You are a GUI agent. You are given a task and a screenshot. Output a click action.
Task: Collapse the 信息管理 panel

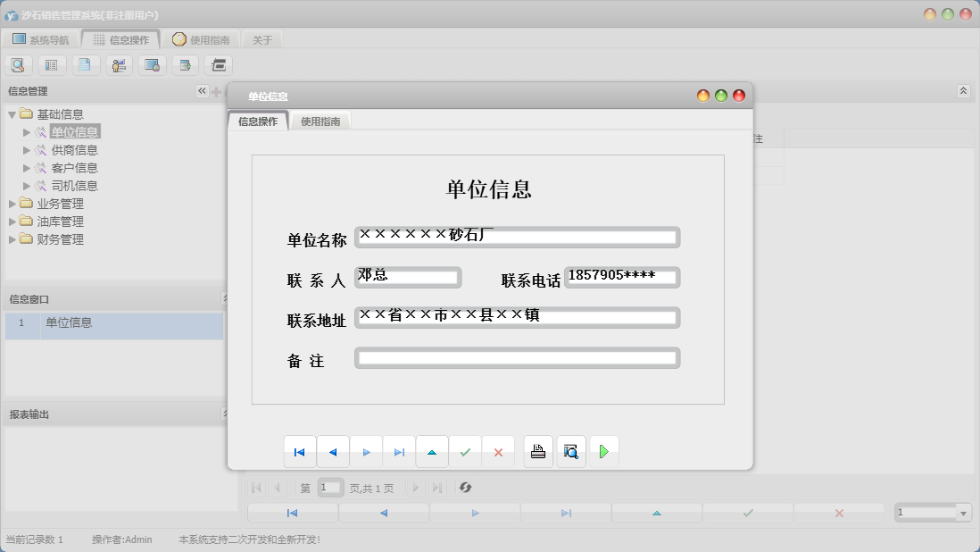coord(201,90)
